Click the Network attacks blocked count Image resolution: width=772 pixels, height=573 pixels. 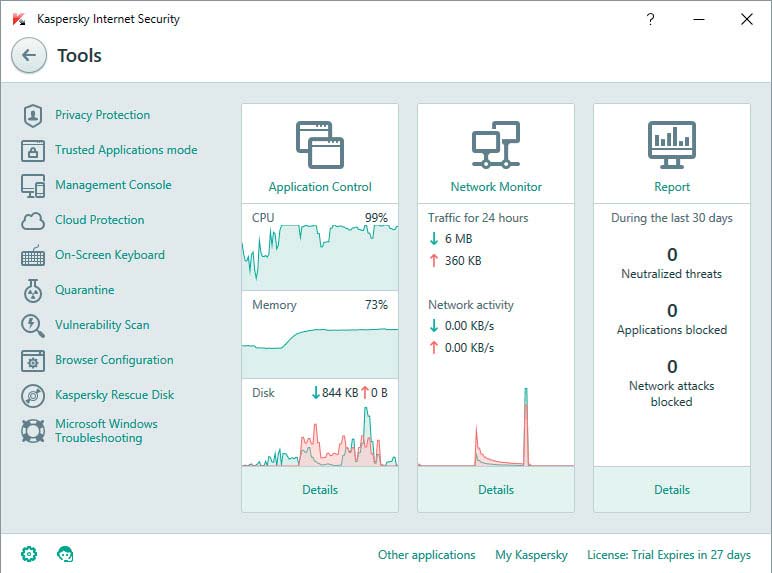[672, 367]
